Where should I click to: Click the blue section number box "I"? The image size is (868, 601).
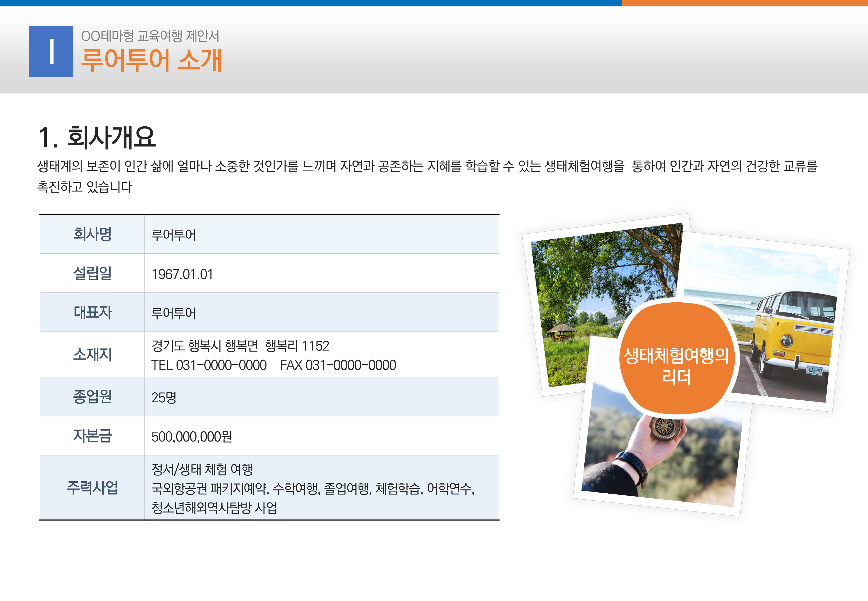(51, 52)
